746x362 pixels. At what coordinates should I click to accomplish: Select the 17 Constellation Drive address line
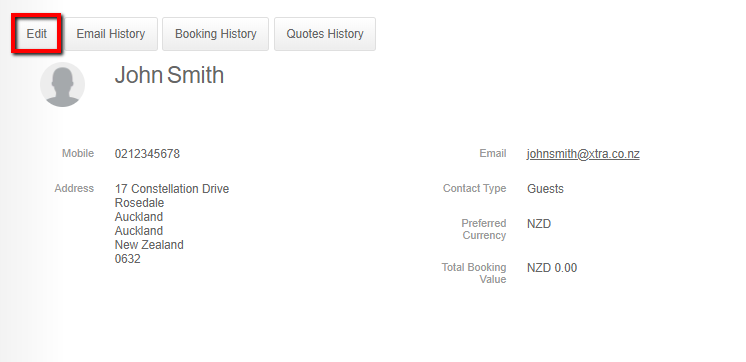coord(172,189)
